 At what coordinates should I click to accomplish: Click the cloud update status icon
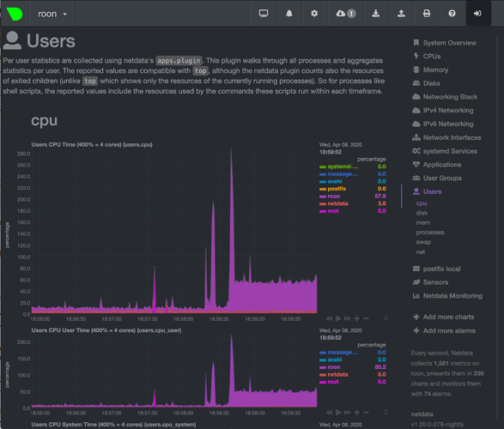coord(346,14)
